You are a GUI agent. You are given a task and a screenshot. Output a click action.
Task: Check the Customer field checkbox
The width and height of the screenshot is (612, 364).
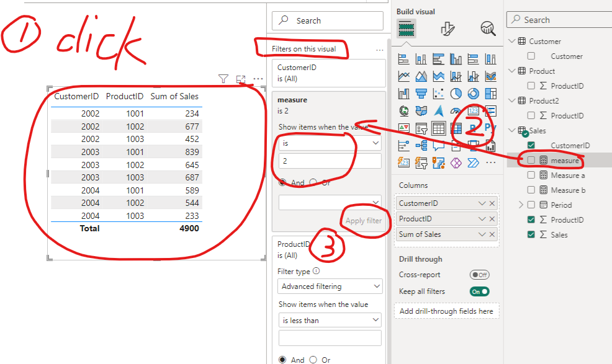531,56
